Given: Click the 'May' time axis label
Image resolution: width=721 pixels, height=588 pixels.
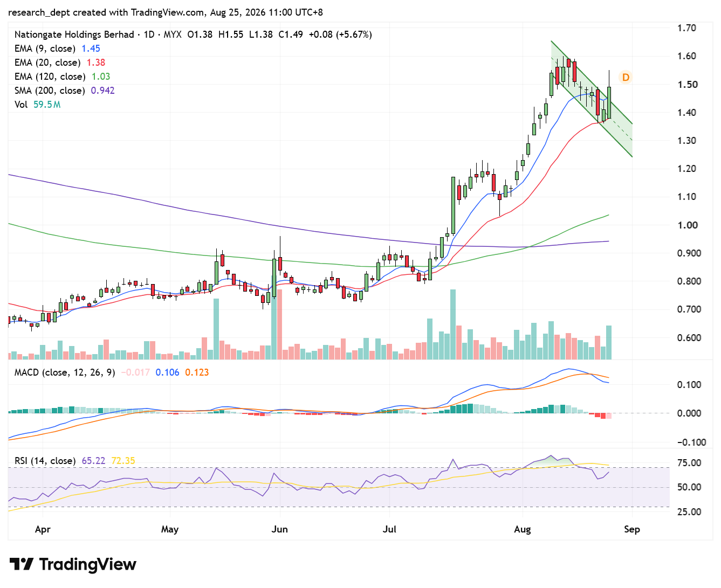Looking at the screenshot, I should point(170,529).
